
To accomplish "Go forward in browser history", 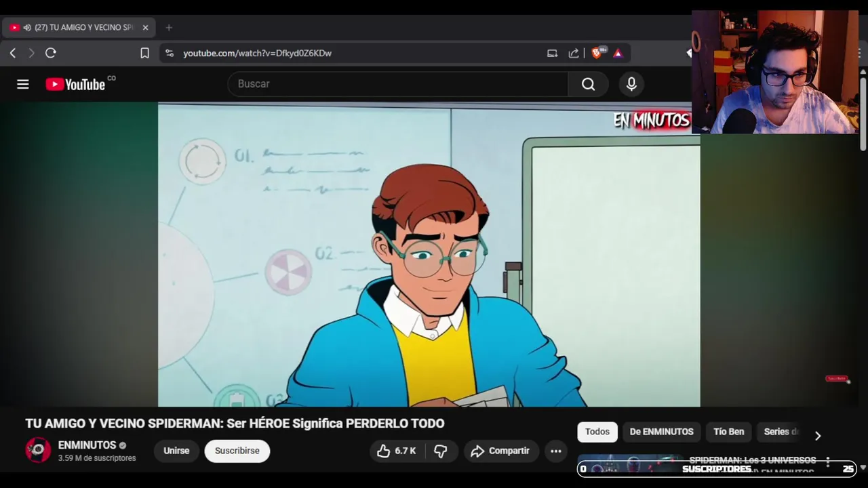I will coord(31,53).
